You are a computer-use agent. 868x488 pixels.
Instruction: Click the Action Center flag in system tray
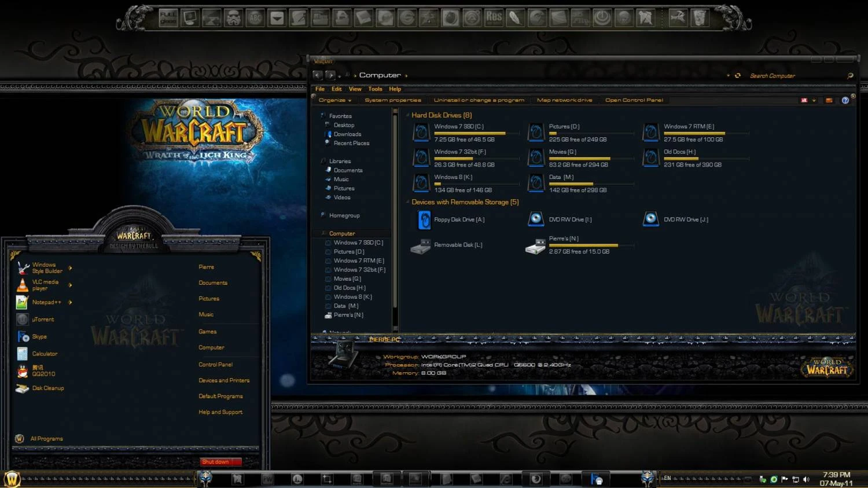click(x=785, y=479)
